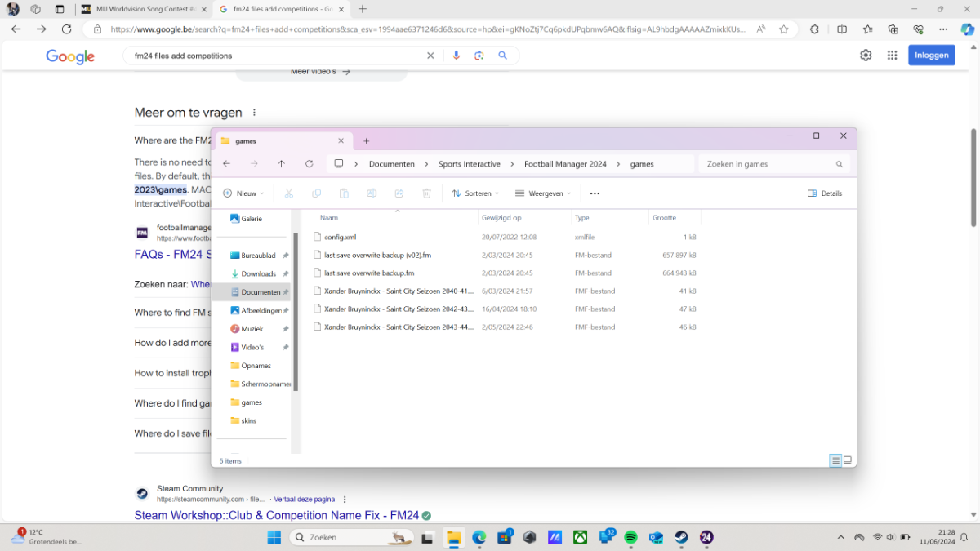The height and width of the screenshot is (551, 980).
Task: Open the skins folder in sidebar
Action: coord(248,420)
